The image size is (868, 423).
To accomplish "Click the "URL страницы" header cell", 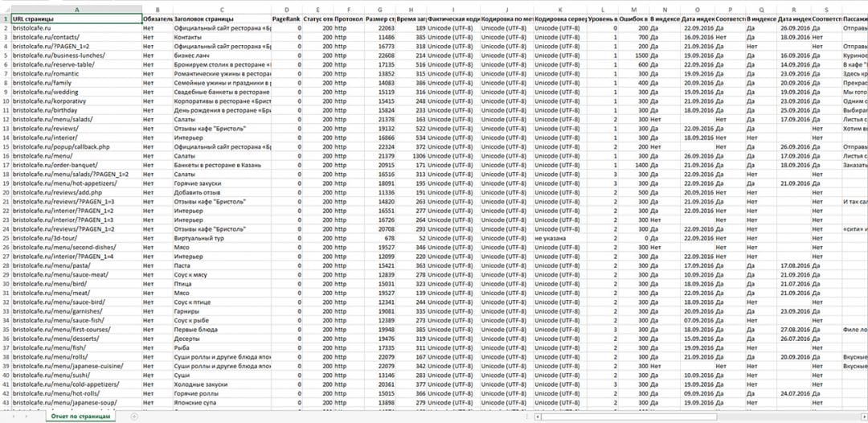I will [76, 18].
